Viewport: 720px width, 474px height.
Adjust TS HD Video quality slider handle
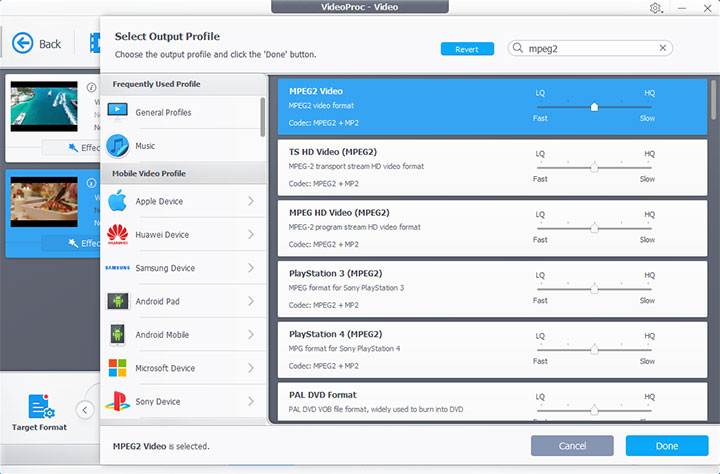(594, 167)
